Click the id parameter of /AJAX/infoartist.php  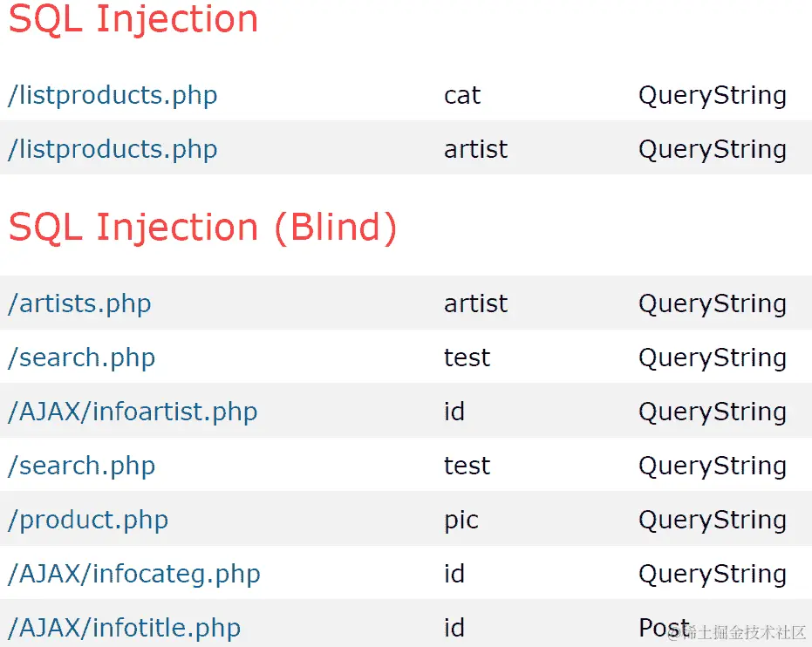(454, 412)
